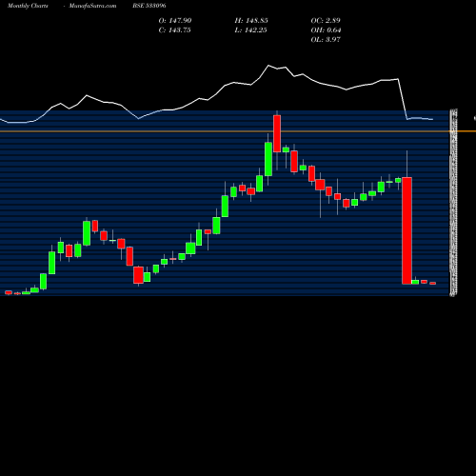Click the 'OC: 2.89' value
This screenshot has height=476, width=476.
(x=326, y=21)
